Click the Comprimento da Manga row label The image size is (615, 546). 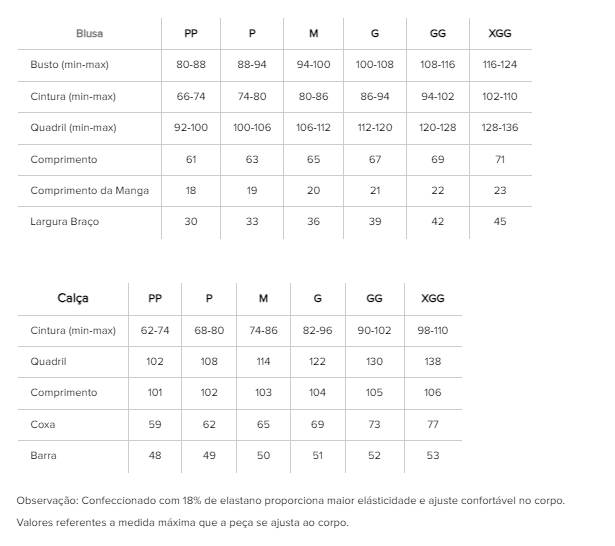89,191
